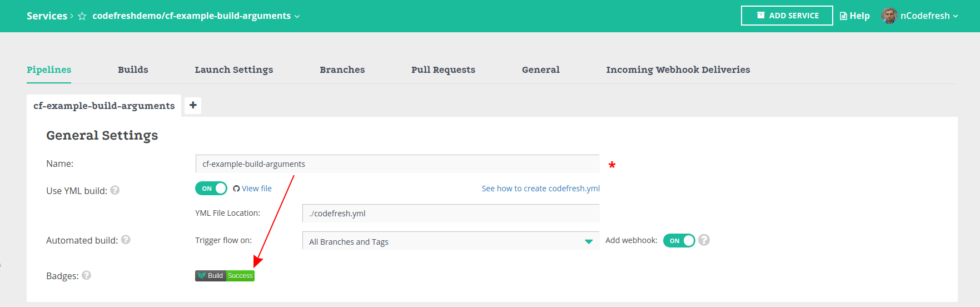Expand the All Branches and Tags dropdown

(451, 241)
